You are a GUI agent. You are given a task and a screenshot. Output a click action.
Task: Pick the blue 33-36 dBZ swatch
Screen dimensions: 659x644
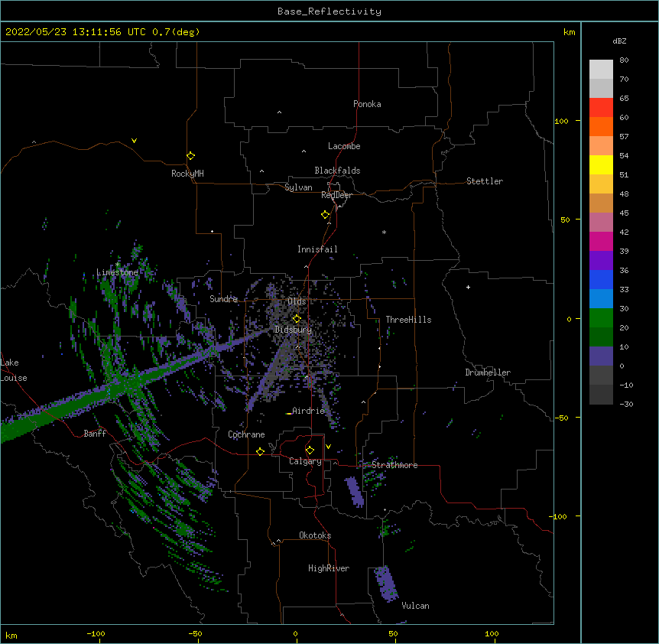601,279
